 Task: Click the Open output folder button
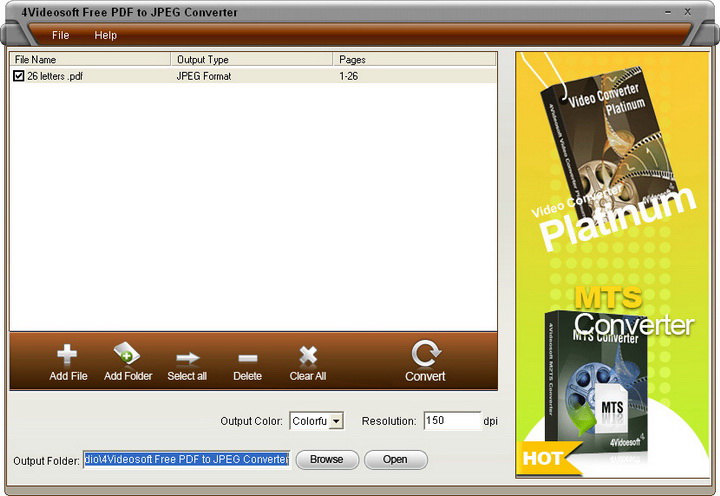[395, 459]
